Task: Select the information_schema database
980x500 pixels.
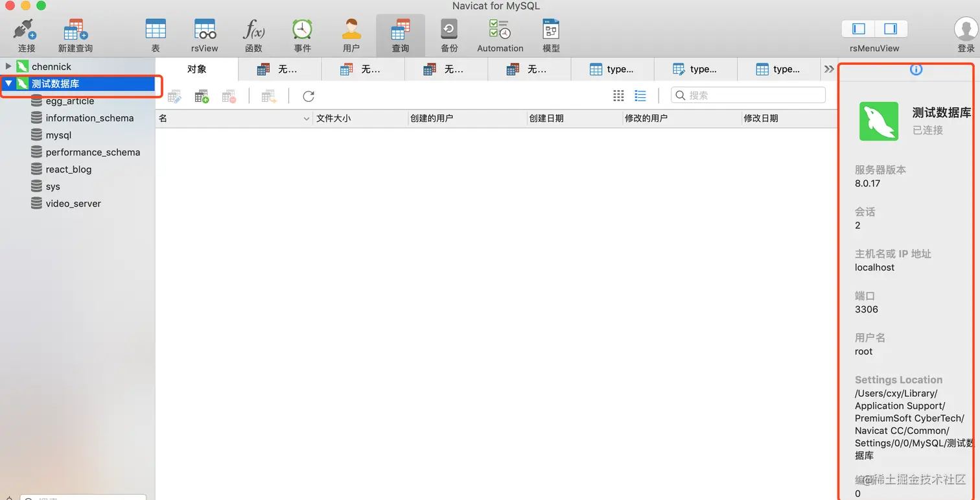Action: click(x=89, y=118)
